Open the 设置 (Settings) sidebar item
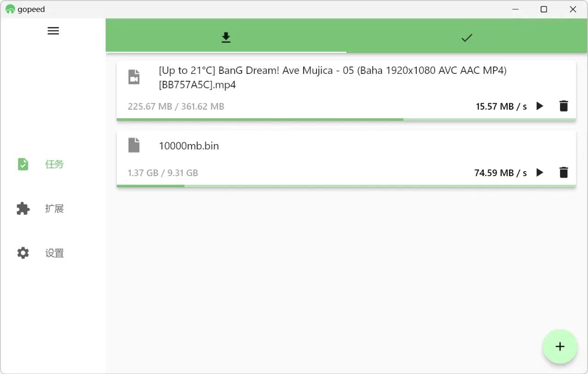The width and height of the screenshot is (588, 374). 53,253
